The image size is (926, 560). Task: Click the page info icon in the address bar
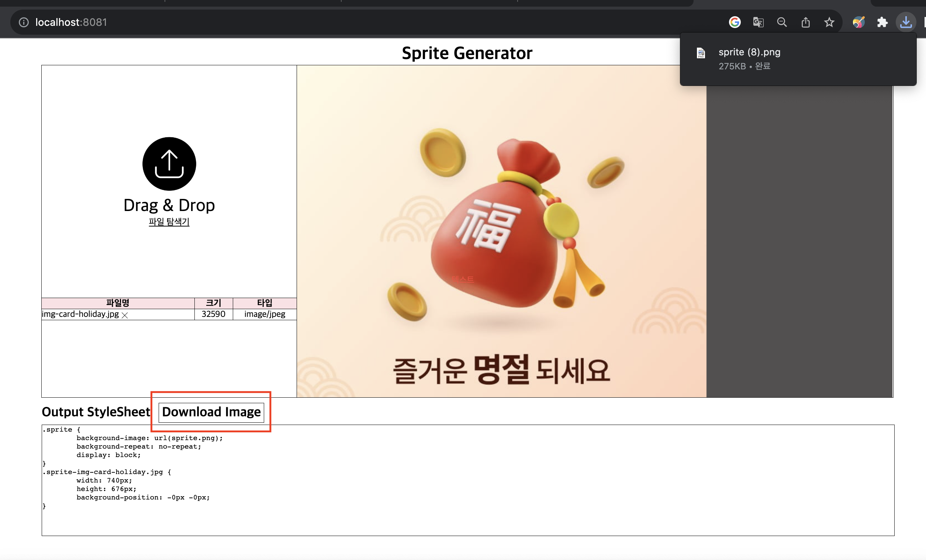(x=24, y=22)
